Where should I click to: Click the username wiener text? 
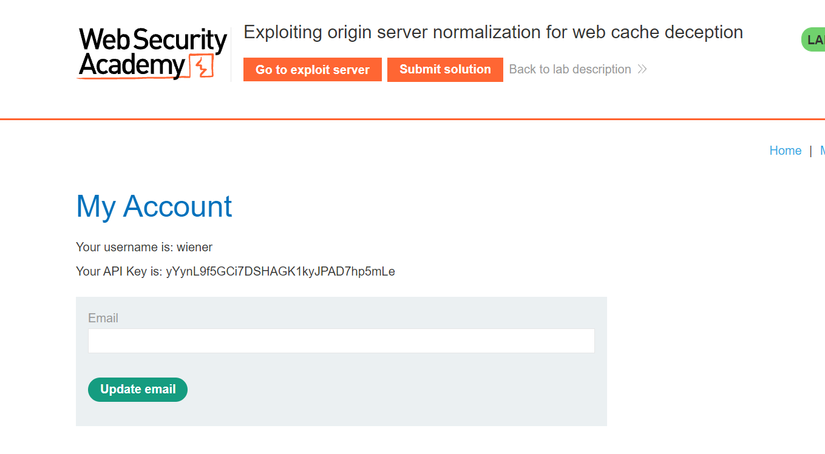pyautogui.click(x=194, y=247)
